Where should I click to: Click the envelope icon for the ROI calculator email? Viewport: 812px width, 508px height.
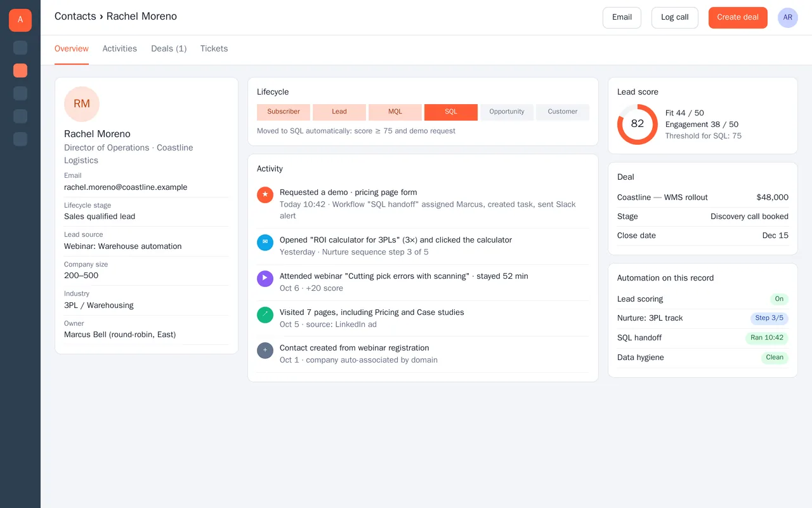[265, 243]
